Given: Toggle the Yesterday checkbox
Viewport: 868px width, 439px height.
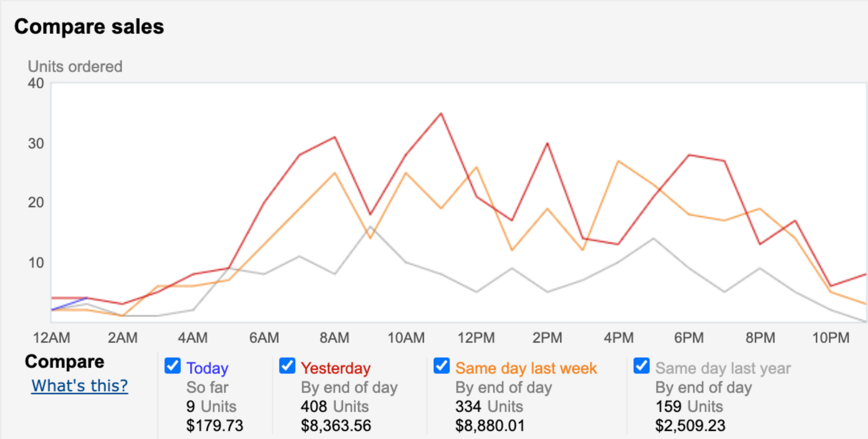Looking at the screenshot, I should [287, 366].
